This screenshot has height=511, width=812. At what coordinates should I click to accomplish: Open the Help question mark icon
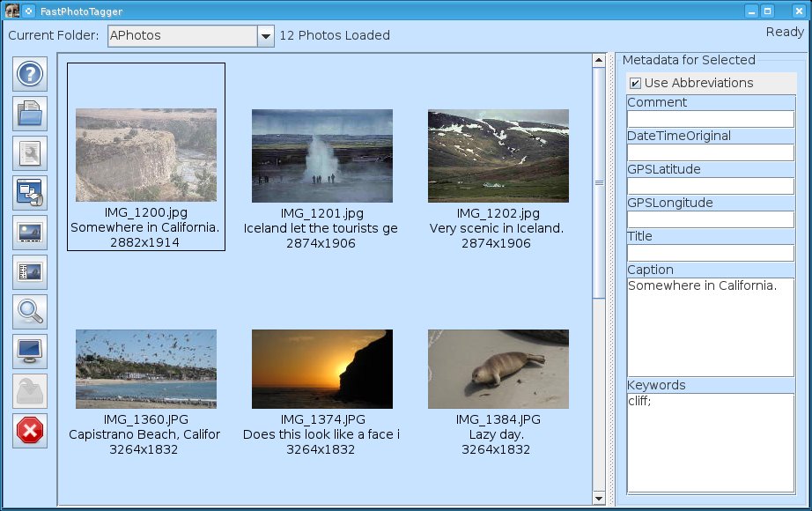(30, 74)
